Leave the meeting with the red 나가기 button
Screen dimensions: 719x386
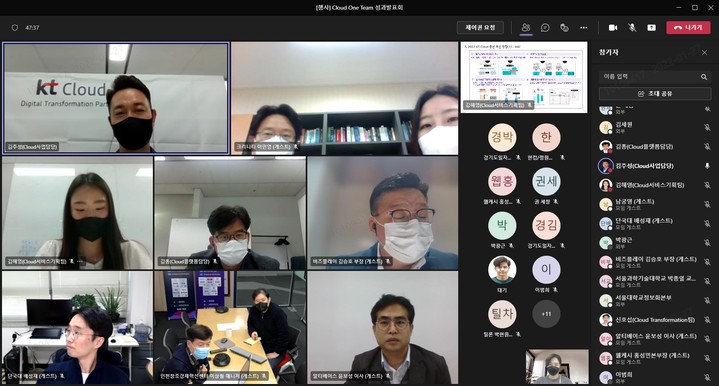point(688,28)
